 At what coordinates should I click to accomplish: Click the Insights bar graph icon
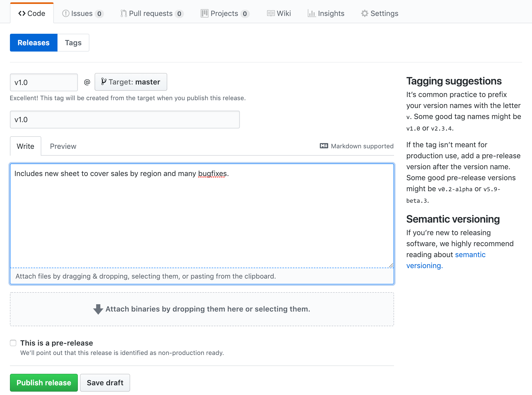tap(311, 13)
